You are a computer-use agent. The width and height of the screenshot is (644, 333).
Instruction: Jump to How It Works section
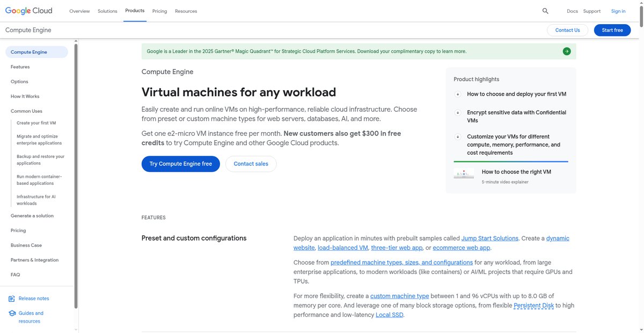25,97
